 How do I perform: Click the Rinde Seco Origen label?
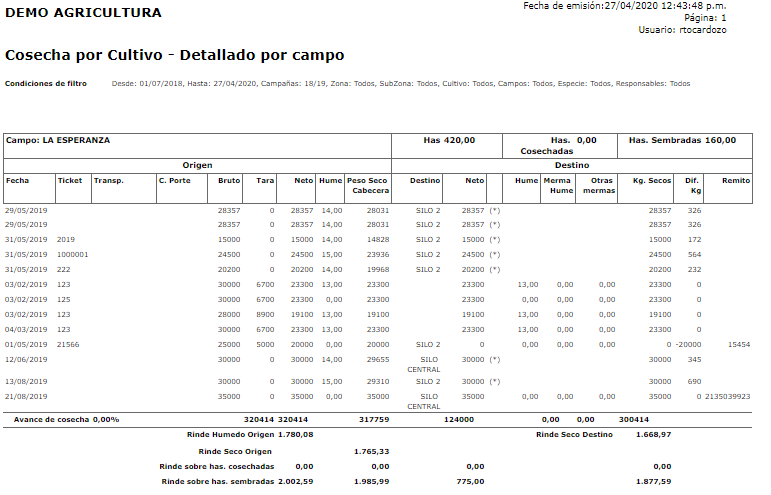[235, 452]
